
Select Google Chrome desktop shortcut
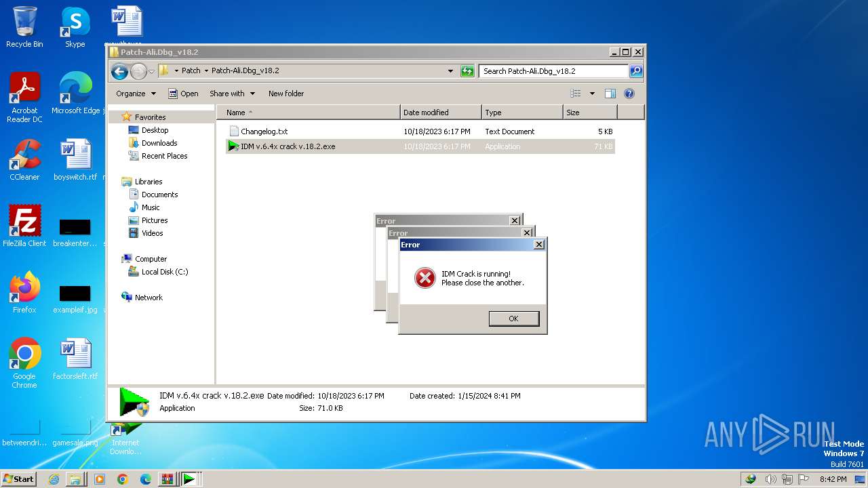(24, 363)
